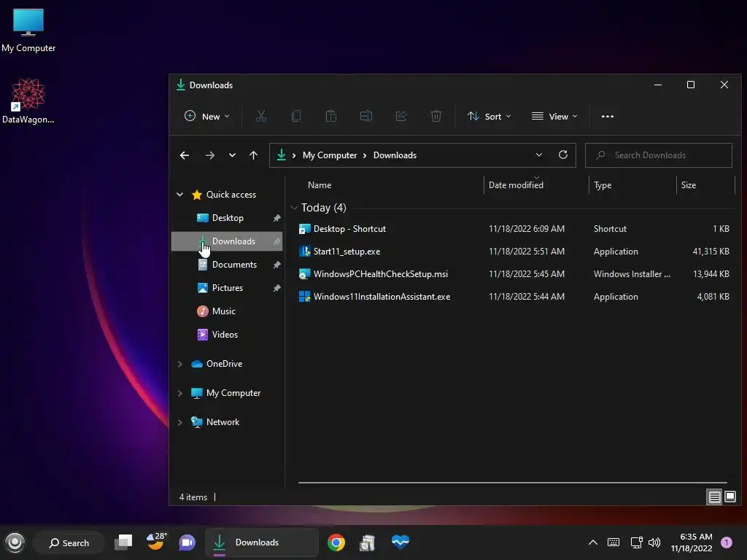Click the Rename icon in toolbar
This screenshot has height=560, width=747.
tap(366, 116)
